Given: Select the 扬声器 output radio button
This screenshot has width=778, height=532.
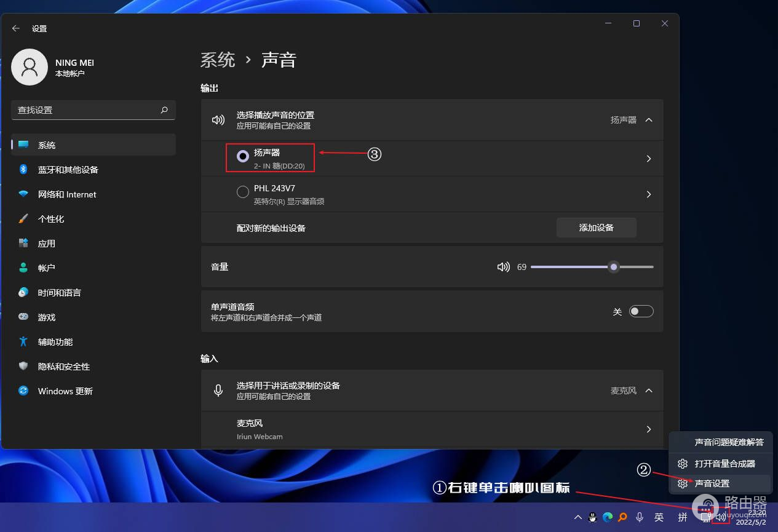Looking at the screenshot, I should (x=243, y=157).
